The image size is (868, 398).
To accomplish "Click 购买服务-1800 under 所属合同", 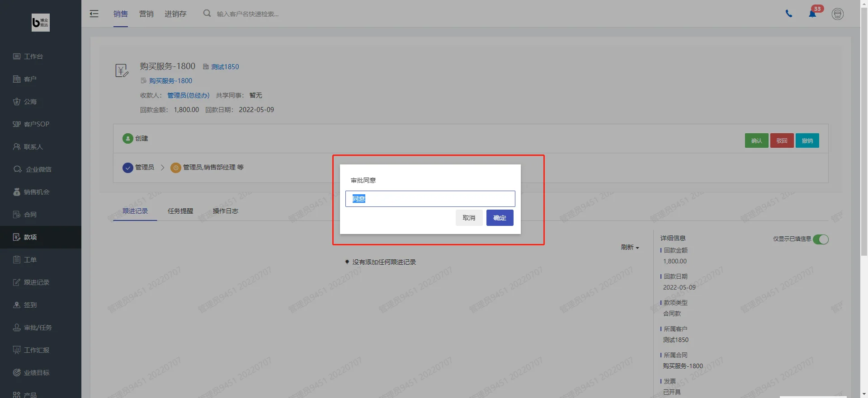I will (x=683, y=366).
